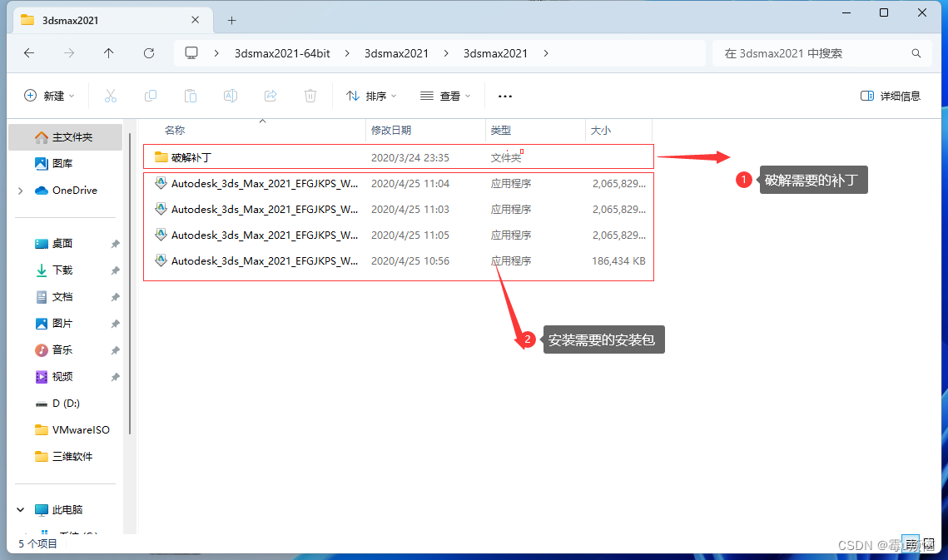
Task: Toggle the 详细信息 details pane
Action: pyautogui.click(x=890, y=96)
